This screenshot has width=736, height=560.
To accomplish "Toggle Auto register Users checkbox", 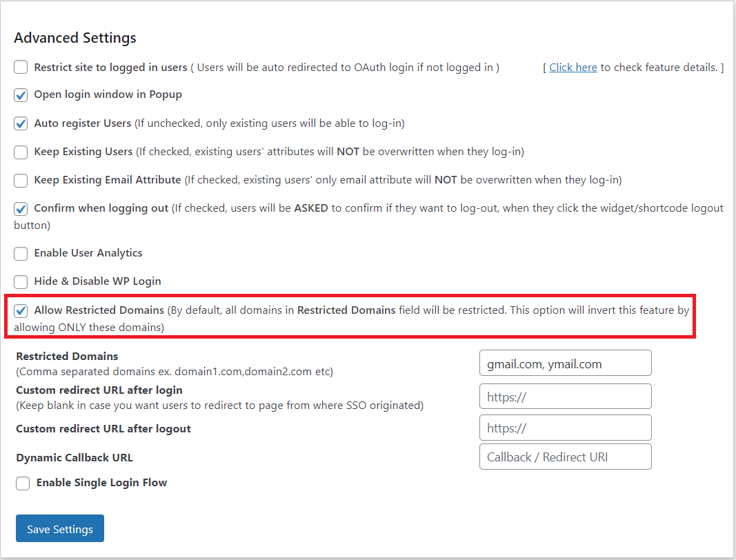I will coord(21,123).
